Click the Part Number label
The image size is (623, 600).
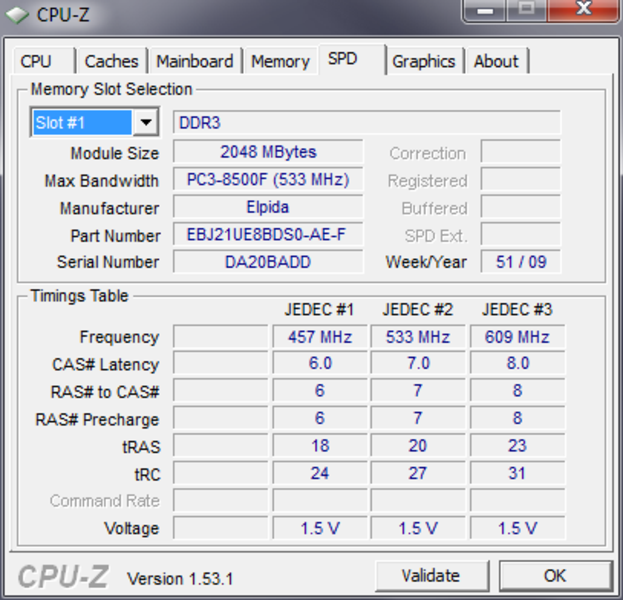[x=116, y=236]
